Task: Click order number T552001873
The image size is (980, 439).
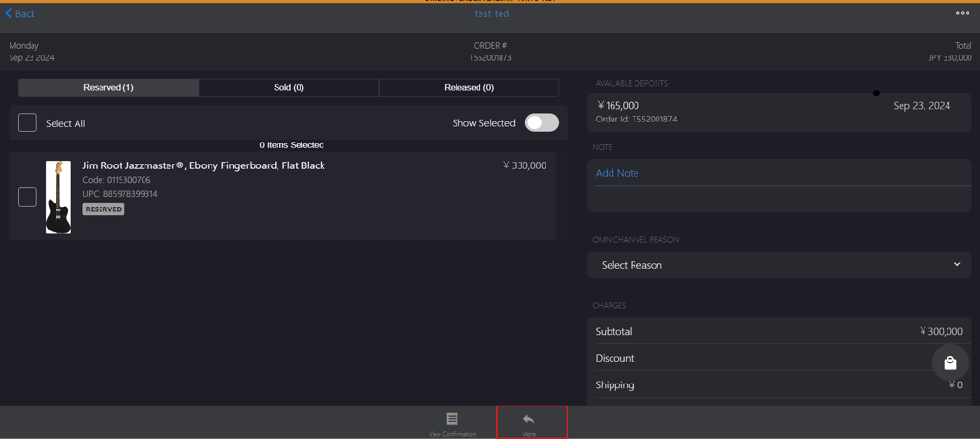Action: coord(491,58)
